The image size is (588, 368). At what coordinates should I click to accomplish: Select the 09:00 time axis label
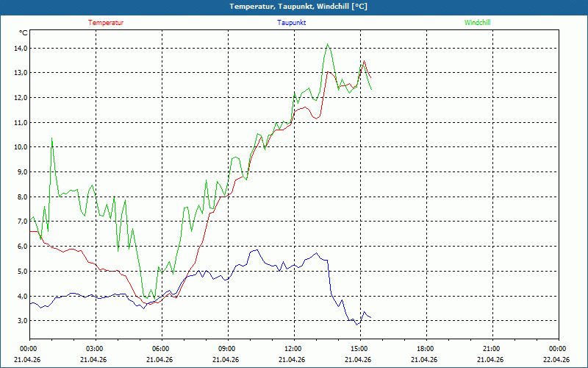pos(227,349)
